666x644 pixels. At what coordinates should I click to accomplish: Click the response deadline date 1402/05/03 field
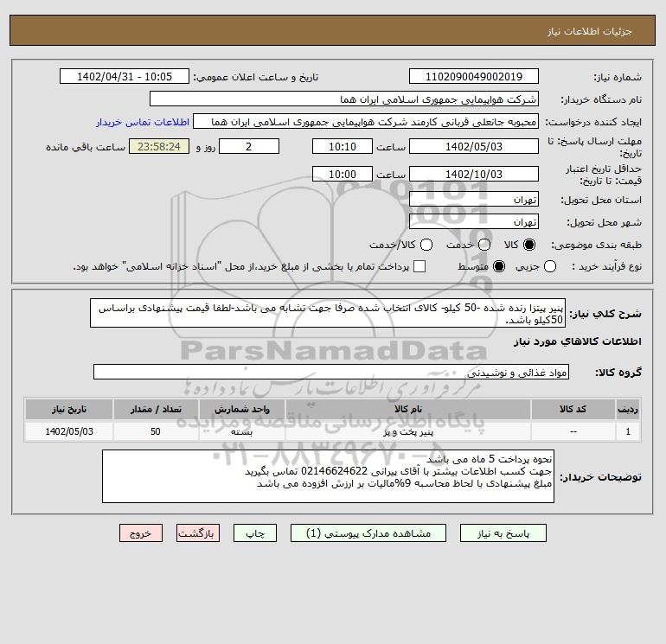(474, 146)
